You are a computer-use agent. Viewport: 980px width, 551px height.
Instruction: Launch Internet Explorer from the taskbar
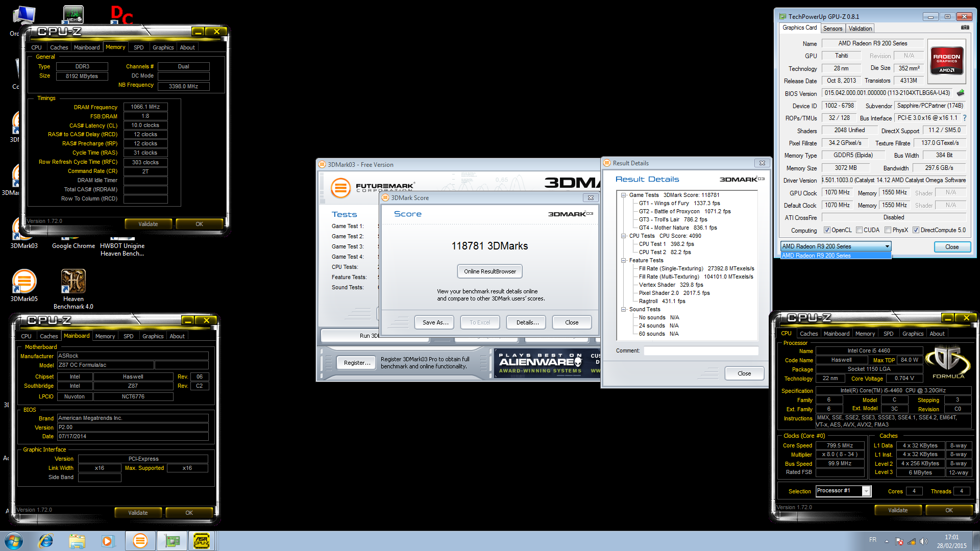click(46, 541)
